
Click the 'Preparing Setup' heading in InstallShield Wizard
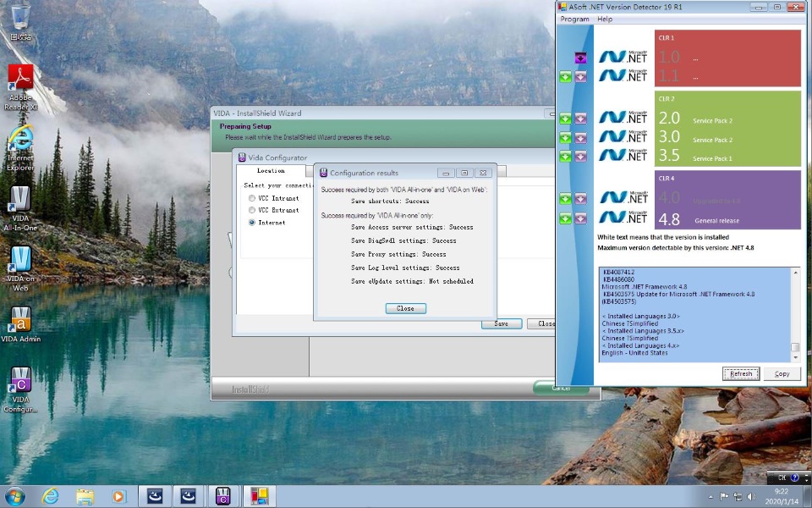click(x=245, y=126)
